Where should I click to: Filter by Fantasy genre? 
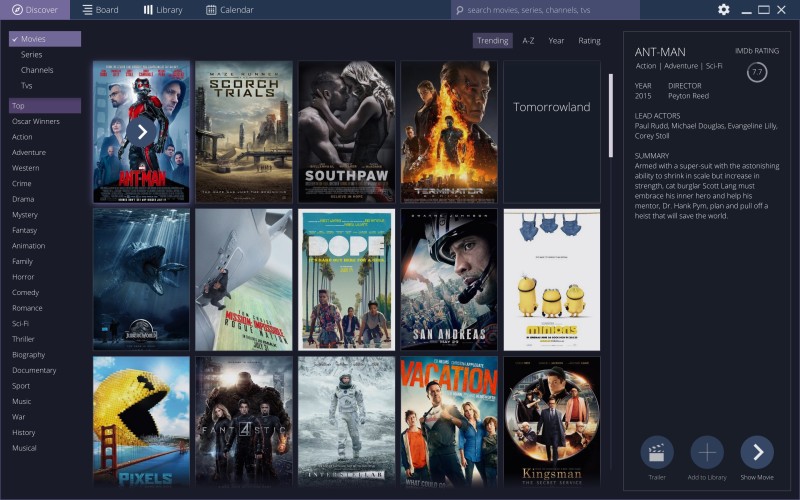[x=24, y=230]
